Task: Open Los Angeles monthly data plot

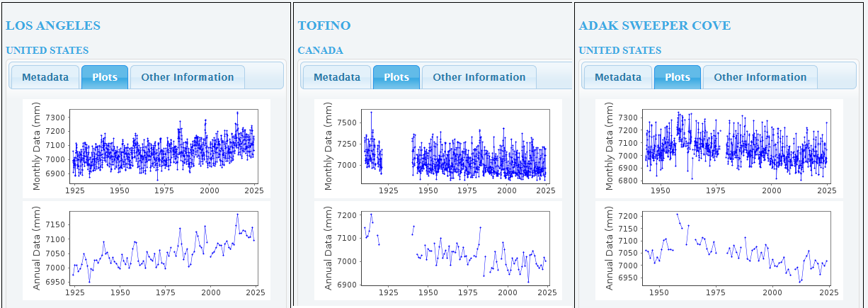Action: coord(146,148)
